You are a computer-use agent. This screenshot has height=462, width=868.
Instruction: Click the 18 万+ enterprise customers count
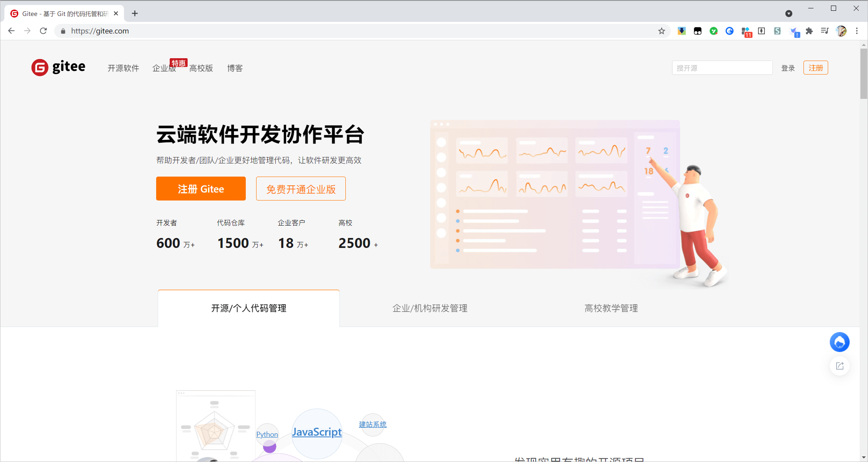click(x=293, y=243)
